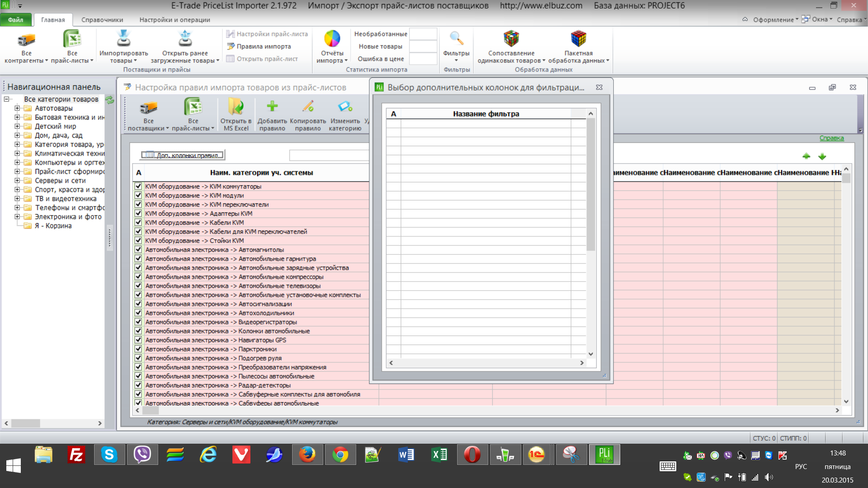This screenshot has width=868, height=488.
Task: Launch Google Chrome from the taskbar
Action: (340, 455)
